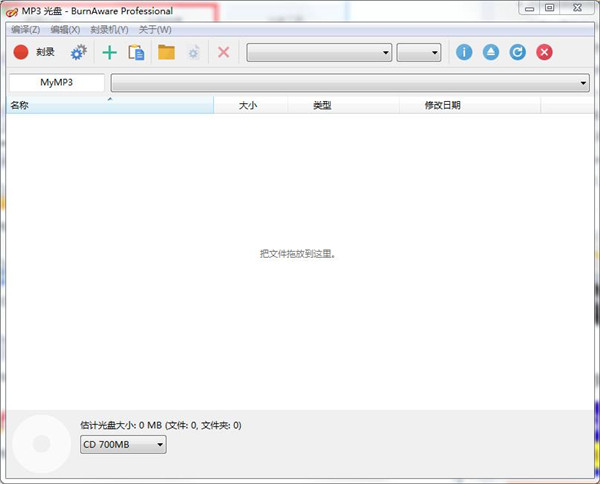Click the red 刻录 burn button
Image resolution: width=600 pixels, height=484 pixels.
pyautogui.click(x=34, y=52)
